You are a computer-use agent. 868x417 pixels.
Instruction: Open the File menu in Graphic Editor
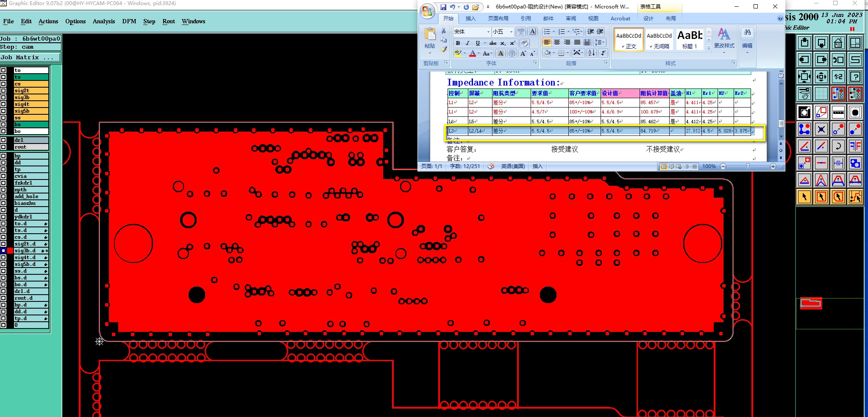[8, 21]
